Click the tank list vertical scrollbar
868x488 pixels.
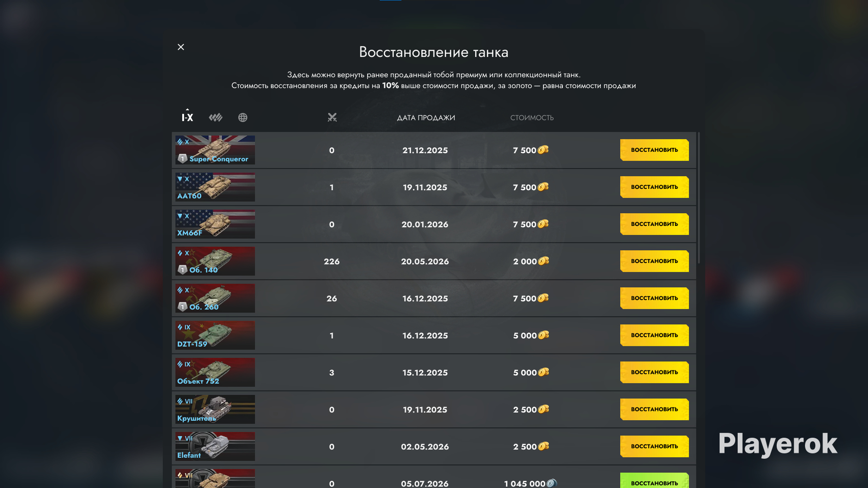pos(699,198)
